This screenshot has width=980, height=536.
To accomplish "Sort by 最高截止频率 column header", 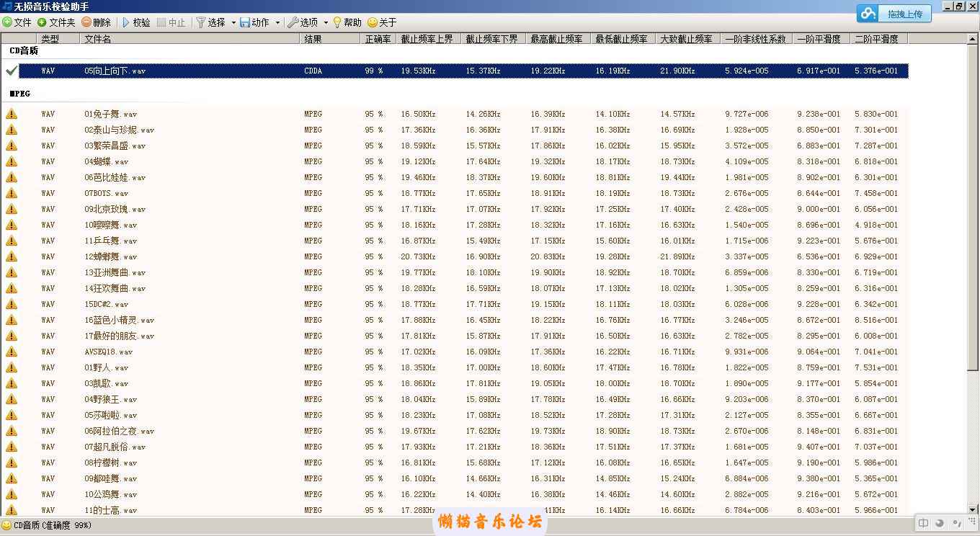I will pos(558,39).
